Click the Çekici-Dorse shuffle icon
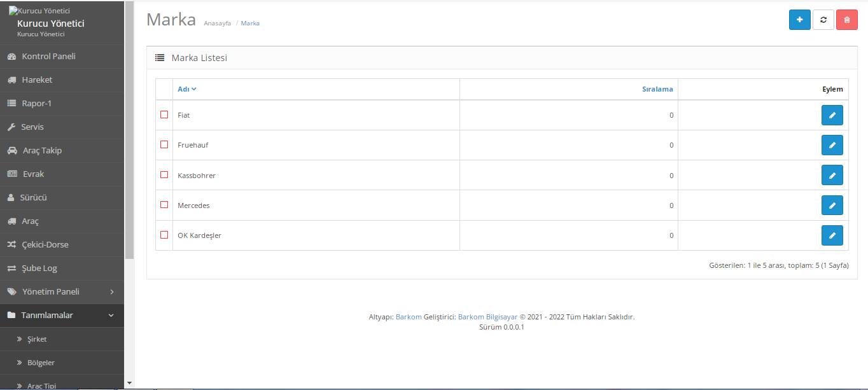The image size is (868, 390). (11, 245)
